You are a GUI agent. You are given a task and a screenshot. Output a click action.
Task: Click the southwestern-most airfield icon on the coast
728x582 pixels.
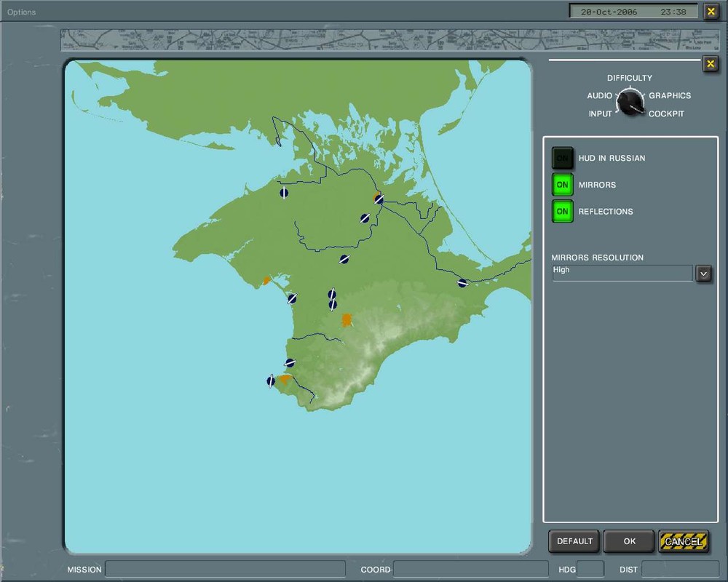(271, 380)
